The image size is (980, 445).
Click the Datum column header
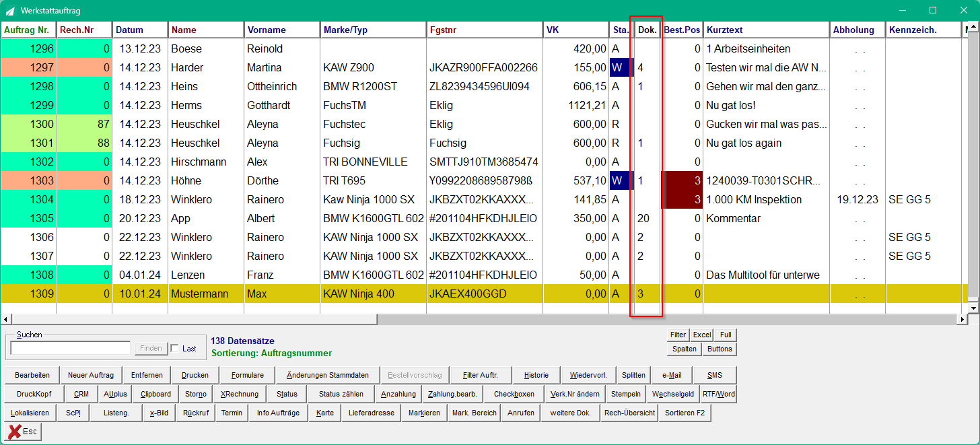point(140,30)
